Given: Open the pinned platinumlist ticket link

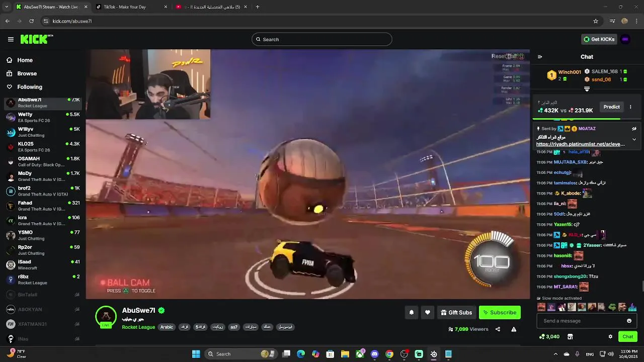Looking at the screenshot, I should (581, 144).
